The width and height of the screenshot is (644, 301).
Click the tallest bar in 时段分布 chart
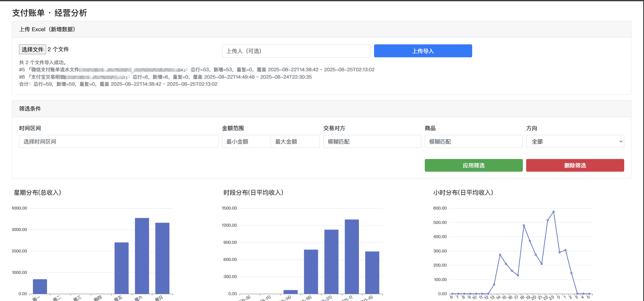(x=352, y=257)
